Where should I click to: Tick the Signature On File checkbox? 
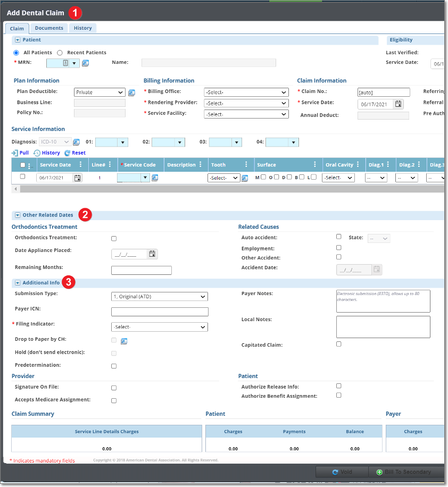pos(114,388)
